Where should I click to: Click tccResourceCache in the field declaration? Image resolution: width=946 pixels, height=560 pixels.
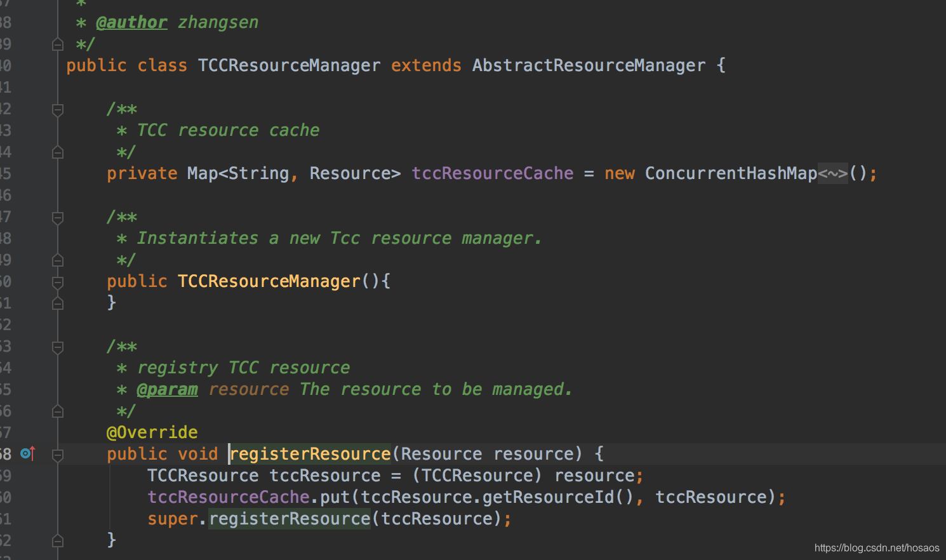pyautogui.click(x=492, y=173)
